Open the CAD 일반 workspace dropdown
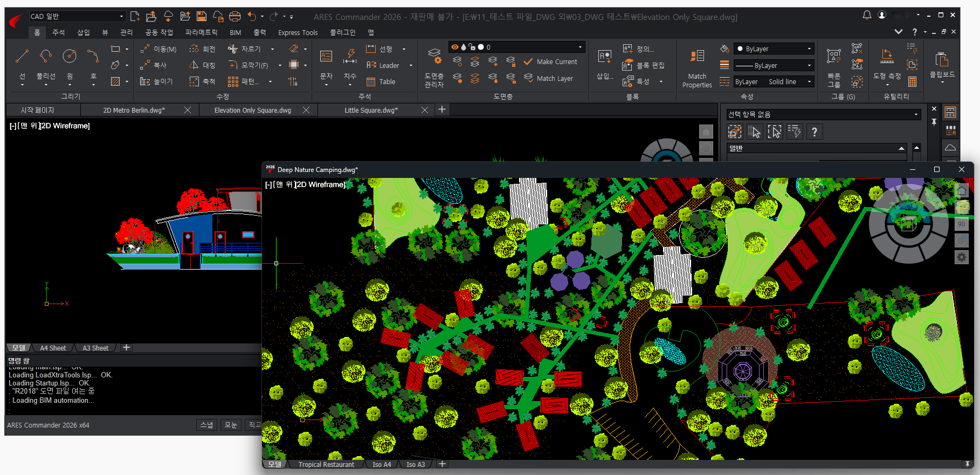 click(77, 16)
